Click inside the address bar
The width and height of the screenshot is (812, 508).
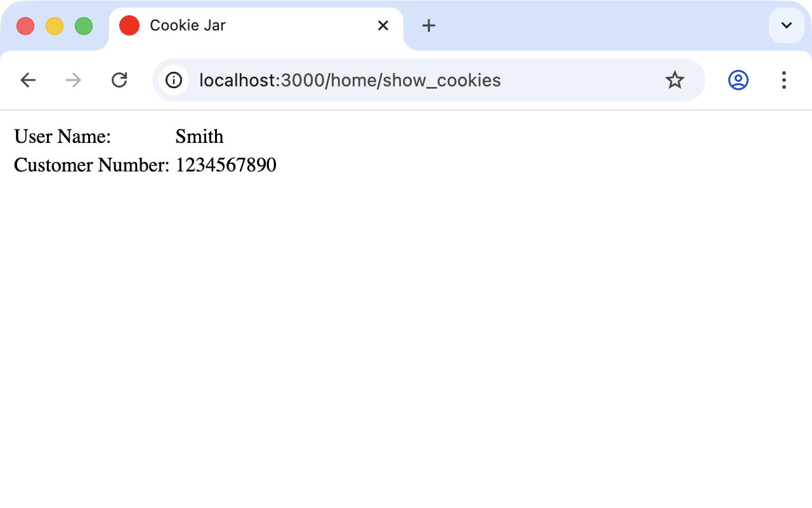381,80
